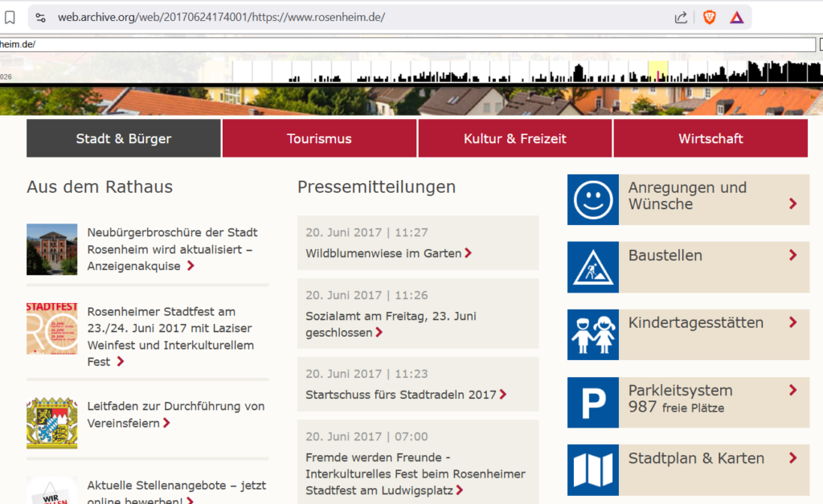Click the highlighted year in Wayback timeline
Screen dimensions: 823x504
[x=657, y=72]
